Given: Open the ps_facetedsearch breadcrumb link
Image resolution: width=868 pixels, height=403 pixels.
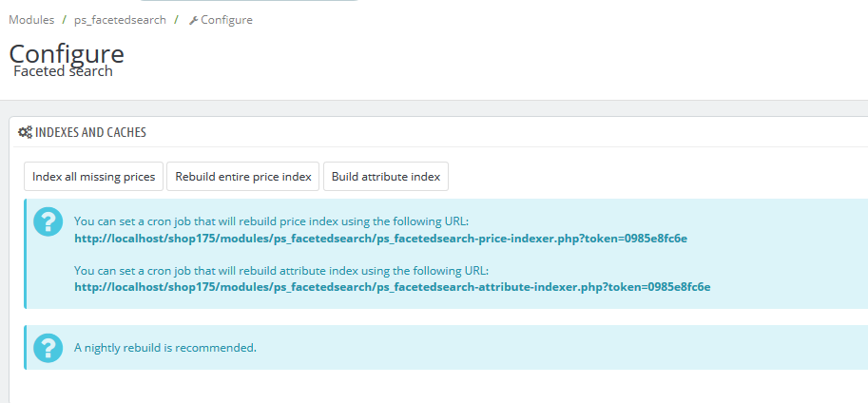Looking at the screenshot, I should pyautogui.click(x=120, y=20).
